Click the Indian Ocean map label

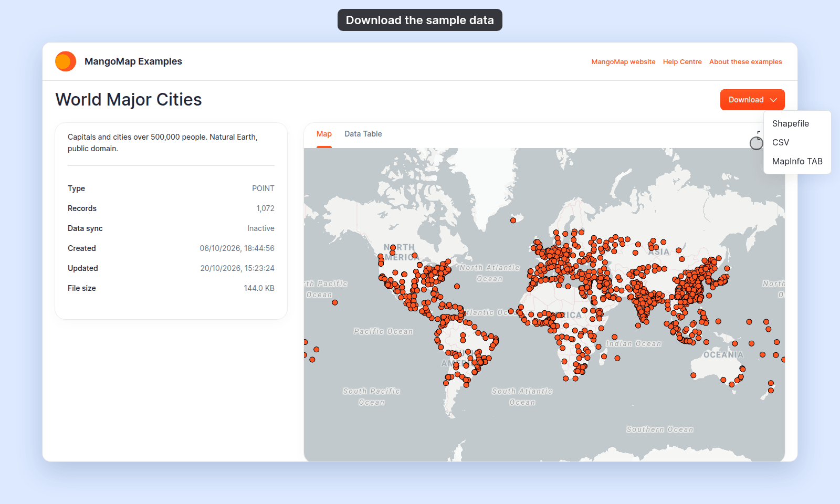coord(634,343)
